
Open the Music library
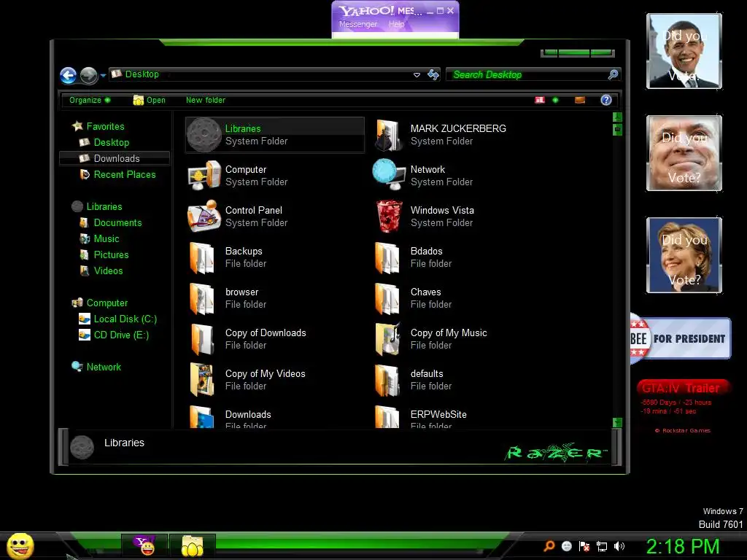pos(99,238)
